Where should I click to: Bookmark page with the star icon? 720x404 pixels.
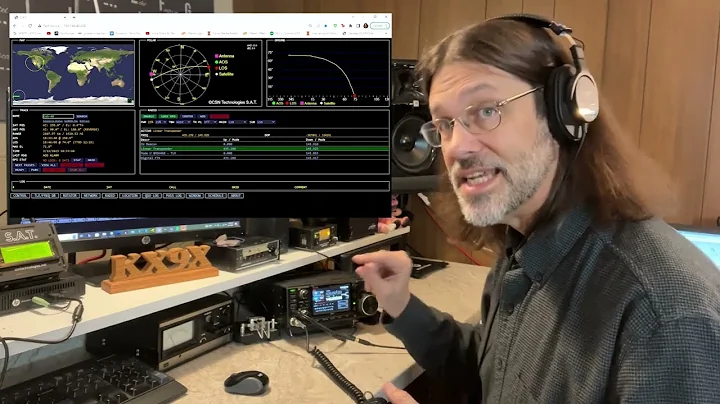[326, 26]
